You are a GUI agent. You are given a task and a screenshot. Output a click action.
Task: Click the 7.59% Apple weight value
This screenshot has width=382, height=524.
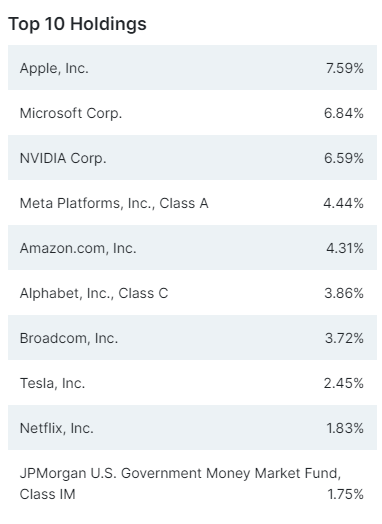[345, 68]
